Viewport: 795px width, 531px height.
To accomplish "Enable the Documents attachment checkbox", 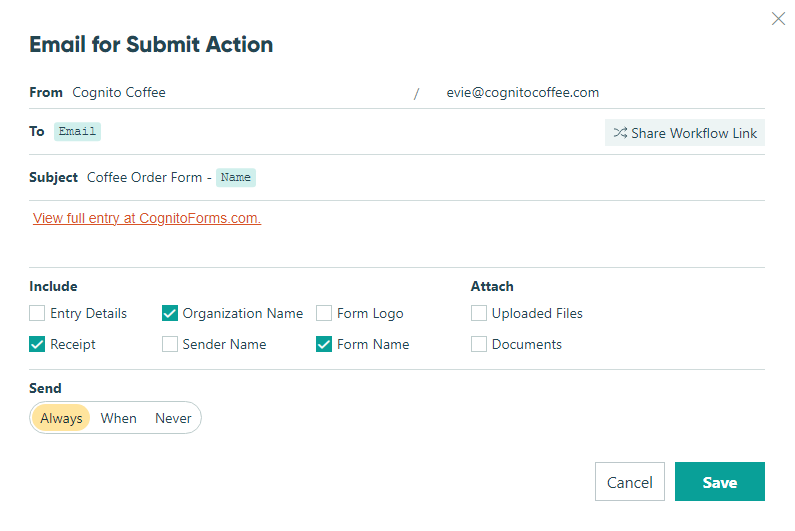I will tap(479, 344).
